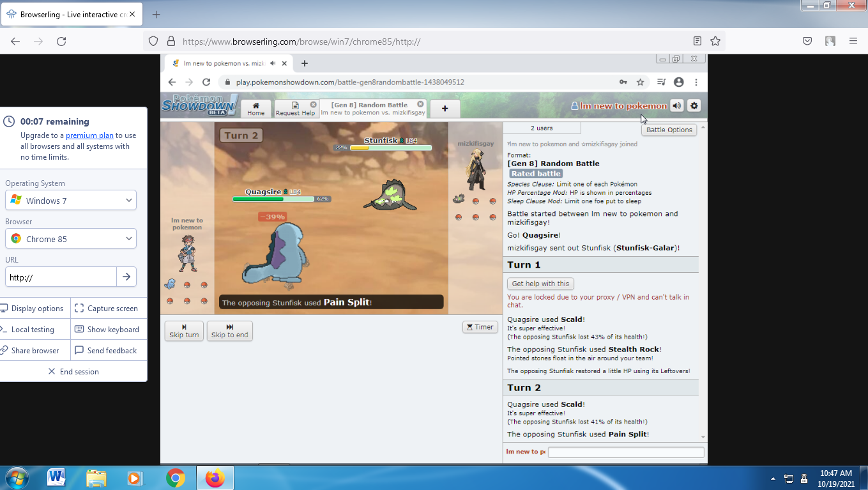The width and height of the screenshot is (868, 490).
Task: Click username Im new to pokemon
Action: [x=619, y=106]
